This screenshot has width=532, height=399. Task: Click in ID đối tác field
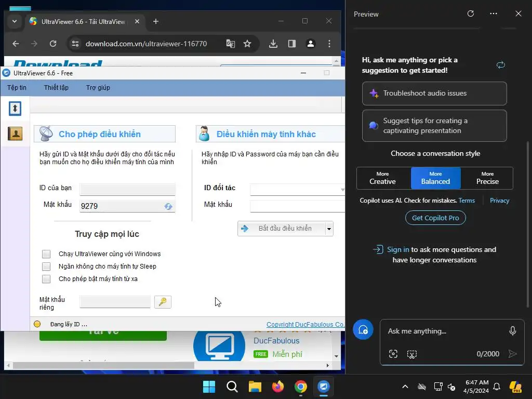pos(295,190)
